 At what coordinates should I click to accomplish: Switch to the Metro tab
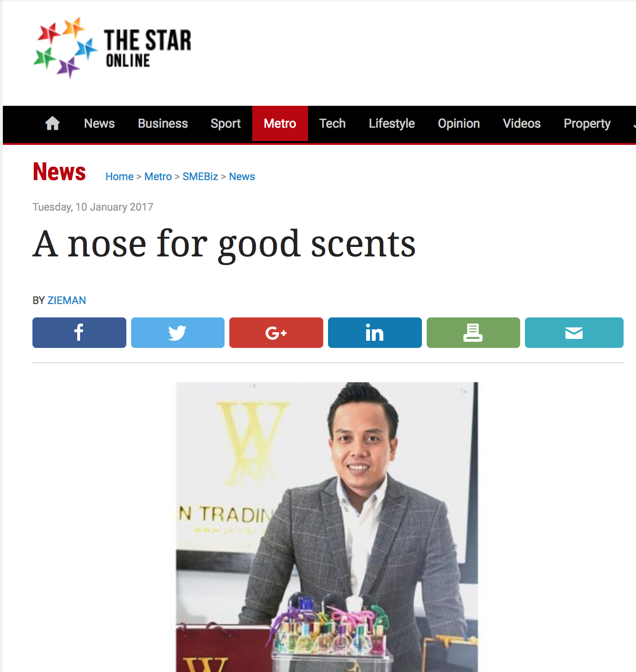point(280,123)
